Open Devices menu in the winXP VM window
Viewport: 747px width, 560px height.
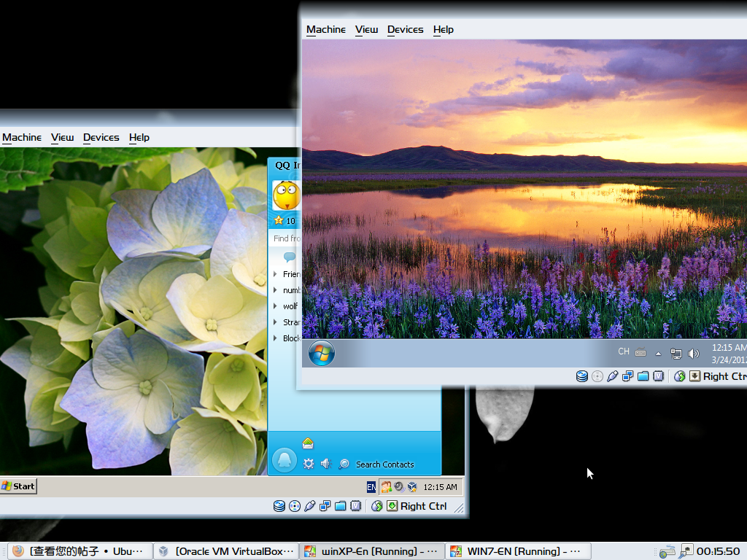point(101,138)
